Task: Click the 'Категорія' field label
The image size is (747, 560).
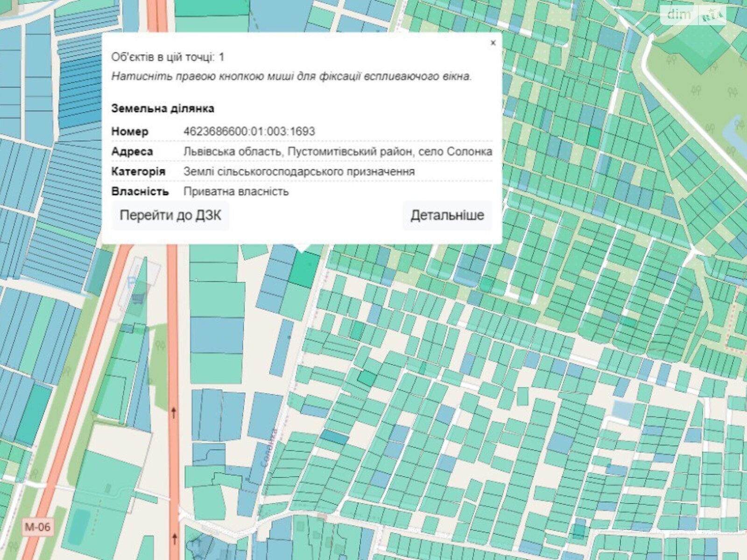Action: [138, 172]
